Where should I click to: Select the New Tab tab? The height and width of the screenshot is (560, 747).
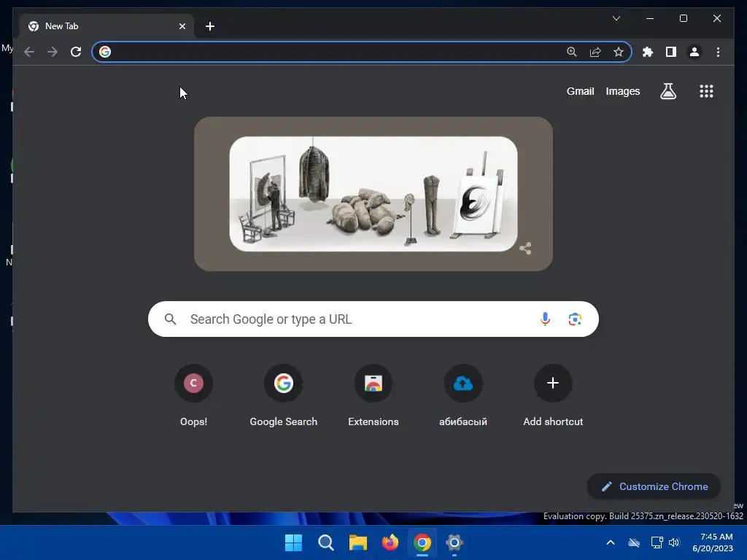(x=107, y=26)
